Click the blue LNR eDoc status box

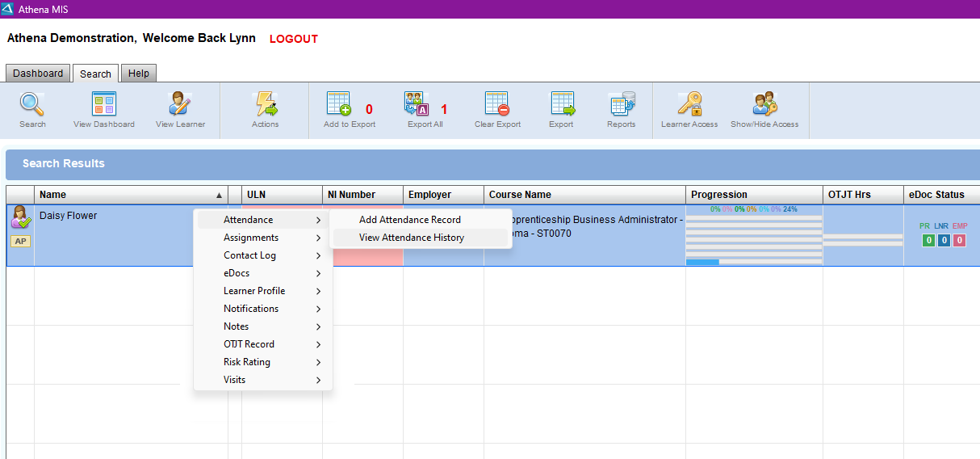coord(944,240)
